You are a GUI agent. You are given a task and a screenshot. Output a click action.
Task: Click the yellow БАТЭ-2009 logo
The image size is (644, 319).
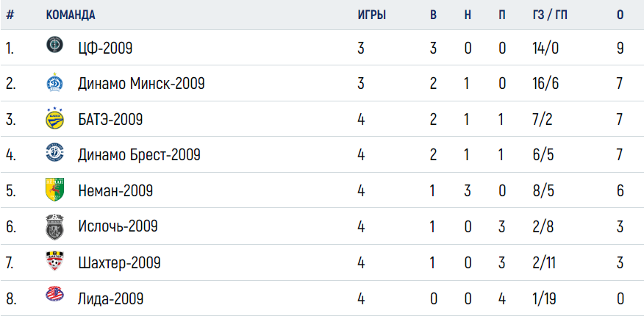[54, 119]
